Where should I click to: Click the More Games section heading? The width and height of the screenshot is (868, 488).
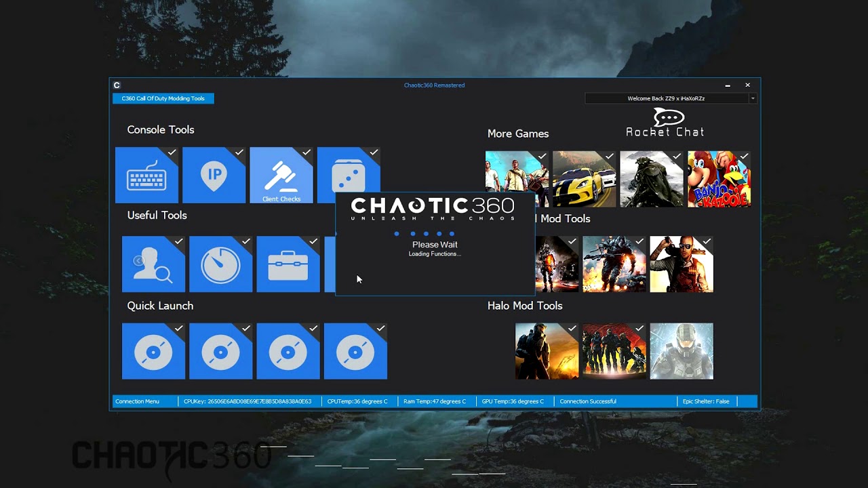coord(518,134)
